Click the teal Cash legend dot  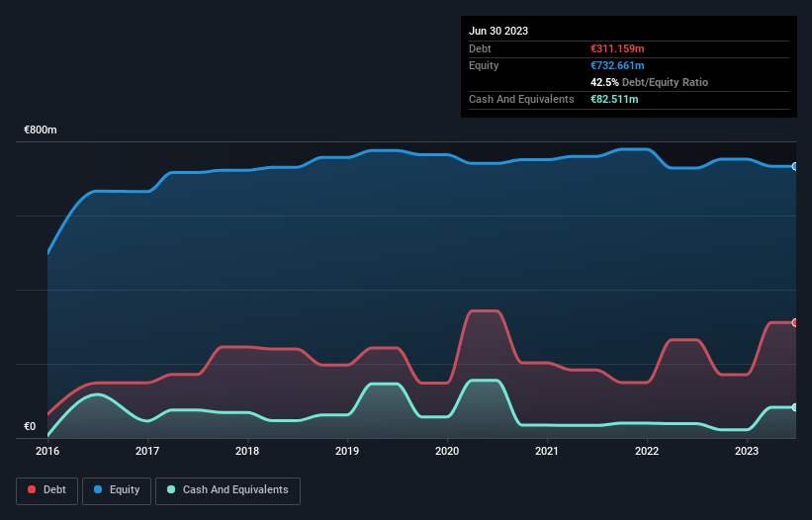pos(171,489)
